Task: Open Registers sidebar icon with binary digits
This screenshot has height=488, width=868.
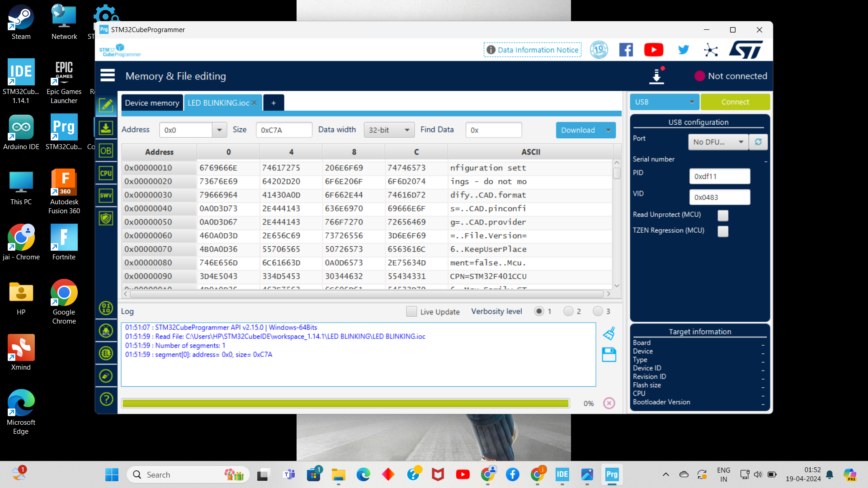Action: coord(106,309)
